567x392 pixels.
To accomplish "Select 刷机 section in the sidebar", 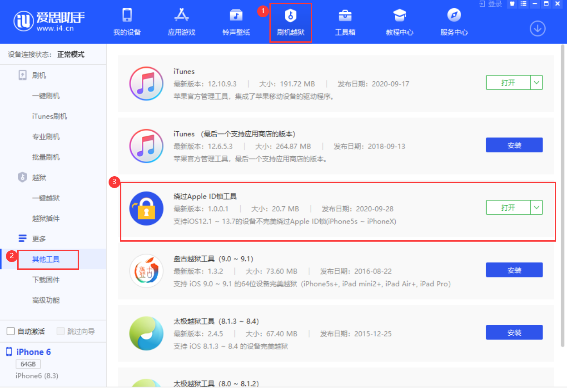I will [x=39, y=75].
